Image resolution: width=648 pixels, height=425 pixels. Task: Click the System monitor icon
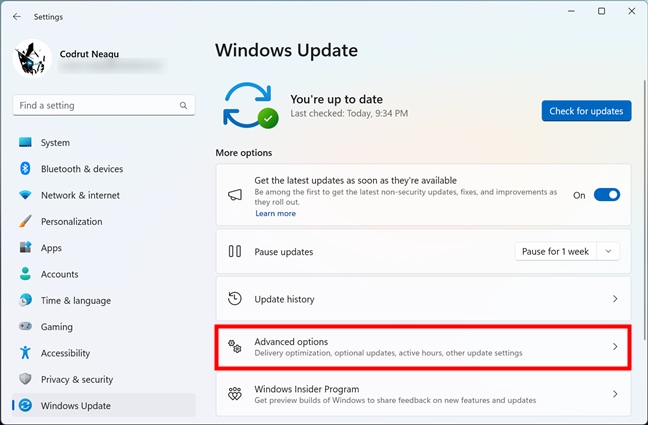coord(25,142)
